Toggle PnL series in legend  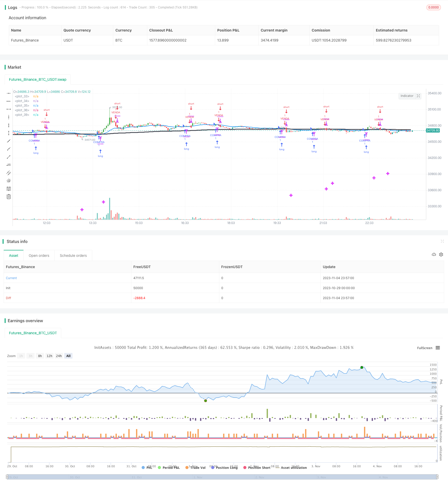[147, 468]
